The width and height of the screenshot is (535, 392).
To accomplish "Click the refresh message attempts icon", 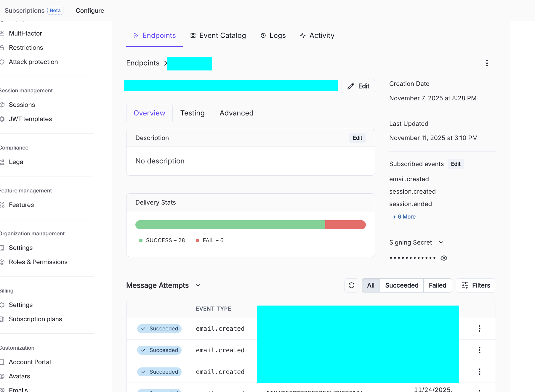I will click(351, 285).
